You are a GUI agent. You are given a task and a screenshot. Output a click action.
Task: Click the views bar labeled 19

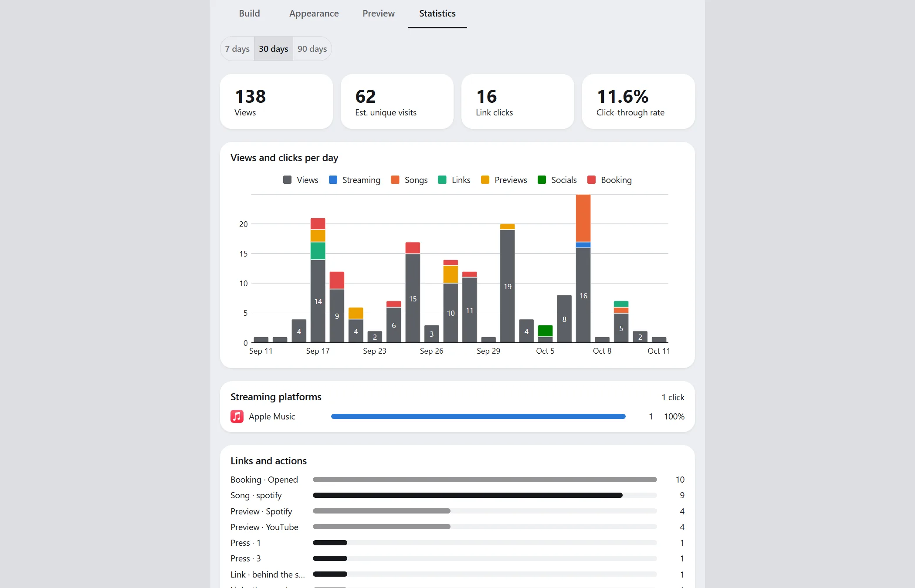point(508,286)
